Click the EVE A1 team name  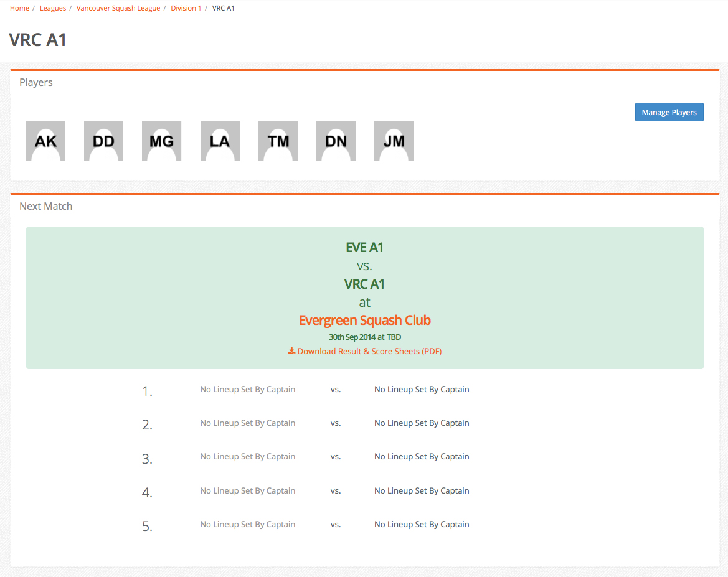[x=364, y=247]
